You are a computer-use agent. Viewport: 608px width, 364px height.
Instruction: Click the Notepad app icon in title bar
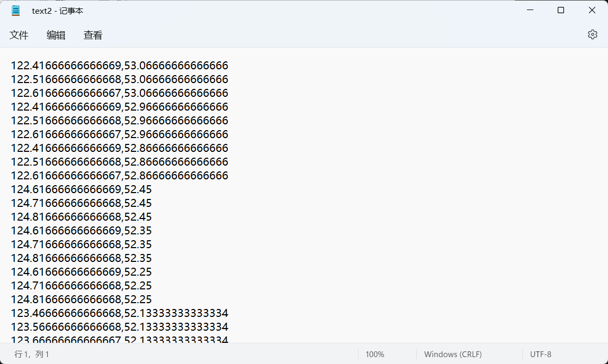click(x=15, y=11)
